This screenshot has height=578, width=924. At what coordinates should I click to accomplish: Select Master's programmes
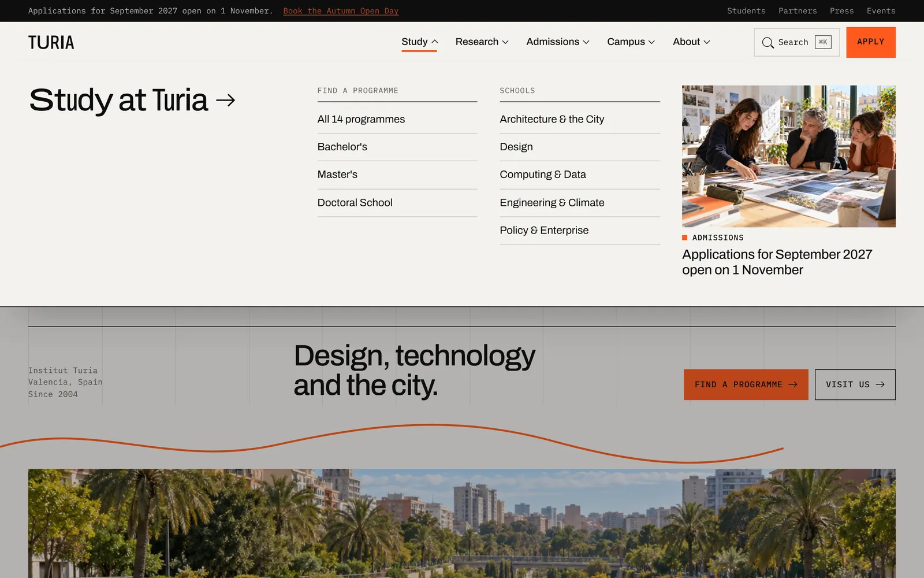(x=397, y=175)
